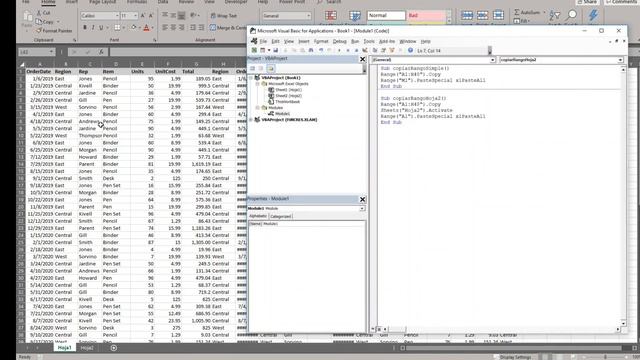This screenshot has width=640, height=360.
Task: Click View Code icon in Project pane
Action: (253, 69)
